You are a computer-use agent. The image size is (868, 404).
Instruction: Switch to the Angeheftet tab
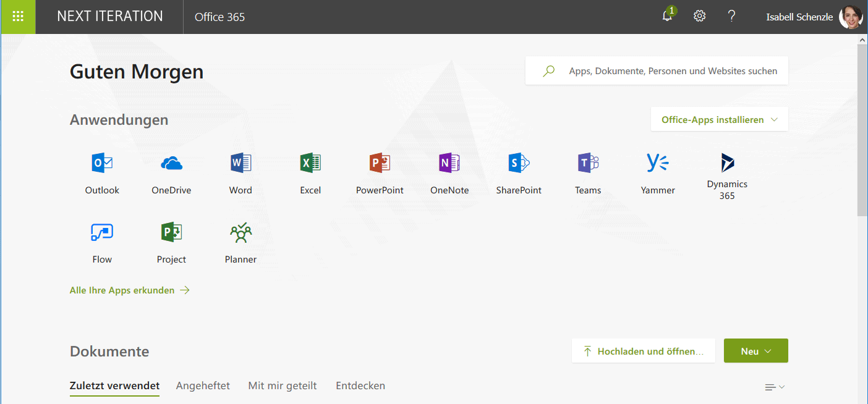pyautogui.click(x=203, y=385)
